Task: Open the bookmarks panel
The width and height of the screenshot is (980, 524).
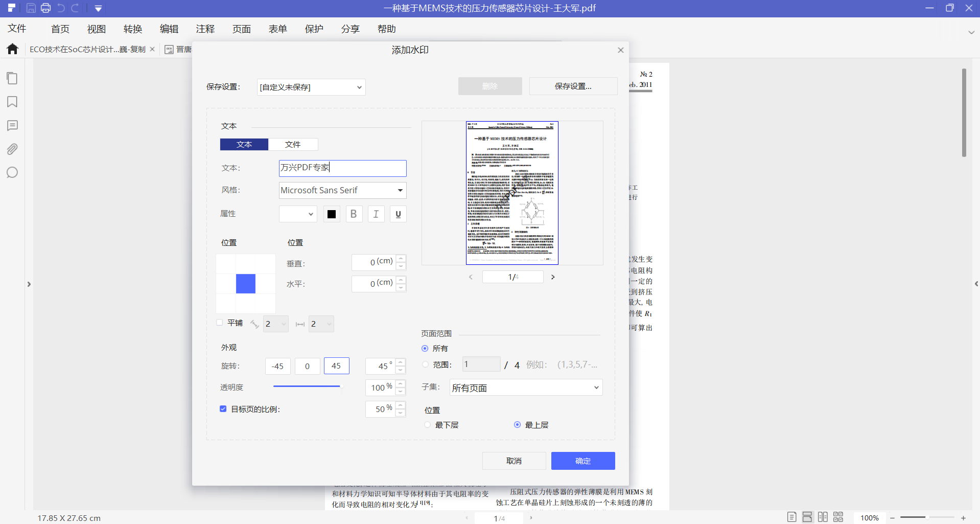Action: tap(12, 102)
